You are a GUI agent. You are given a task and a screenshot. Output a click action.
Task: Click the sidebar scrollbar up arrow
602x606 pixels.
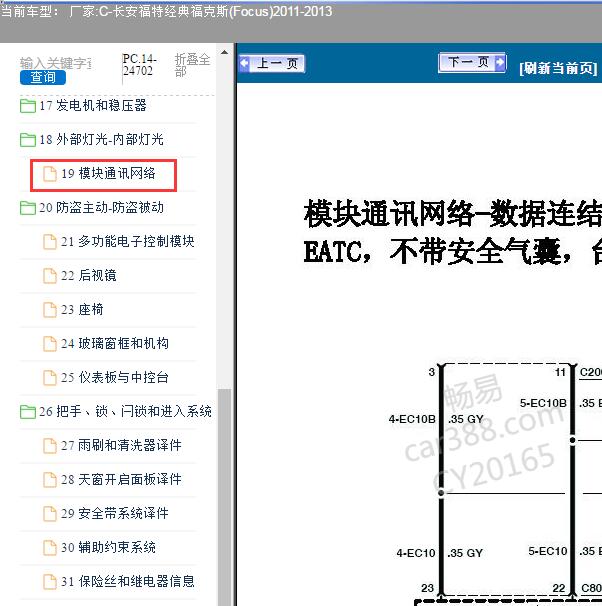tap(224, 52)
